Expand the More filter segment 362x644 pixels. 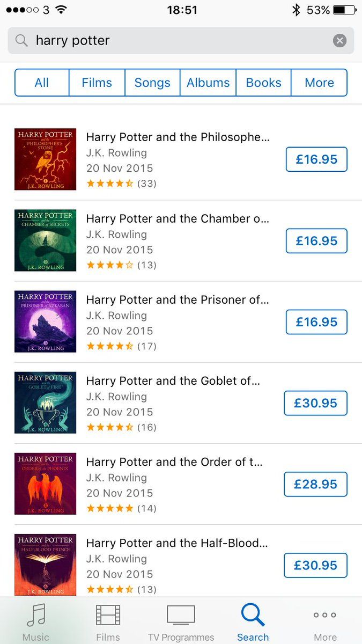tap(319, 83)
